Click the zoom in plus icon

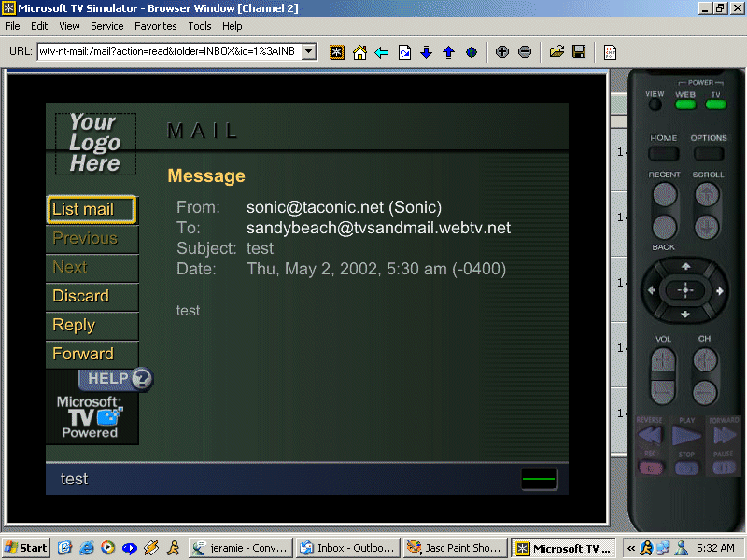click(502, 52)
